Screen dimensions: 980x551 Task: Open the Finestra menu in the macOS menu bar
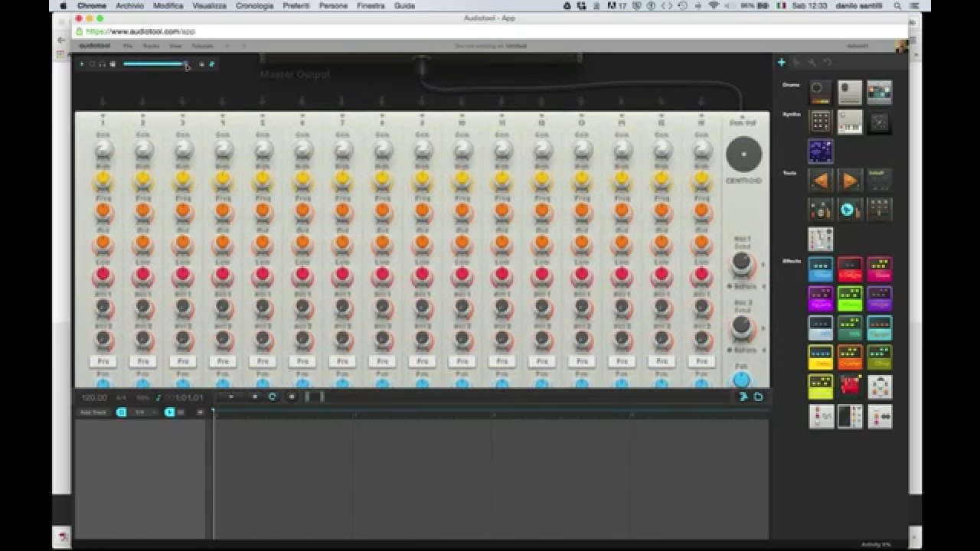pyautogui.click(x=371, y=5)
